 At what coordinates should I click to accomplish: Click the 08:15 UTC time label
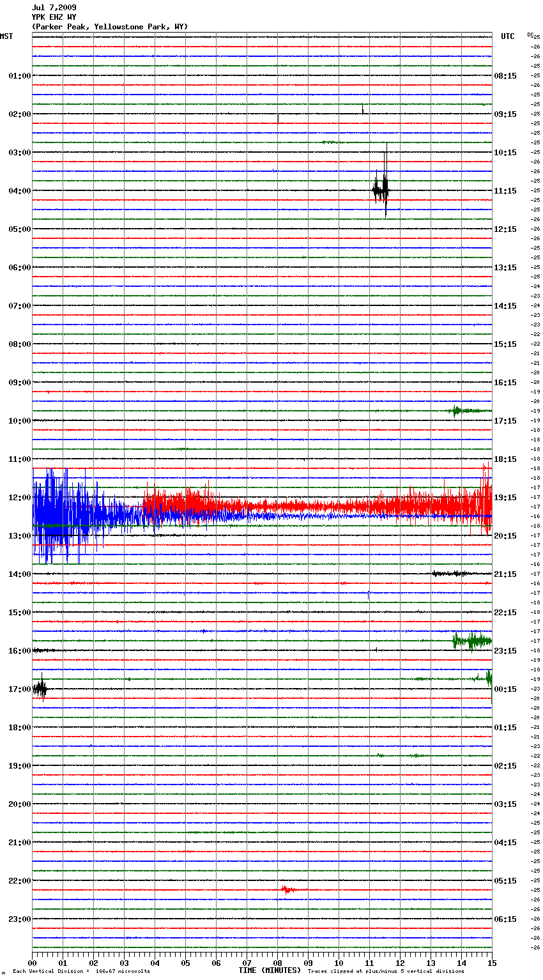505,76
